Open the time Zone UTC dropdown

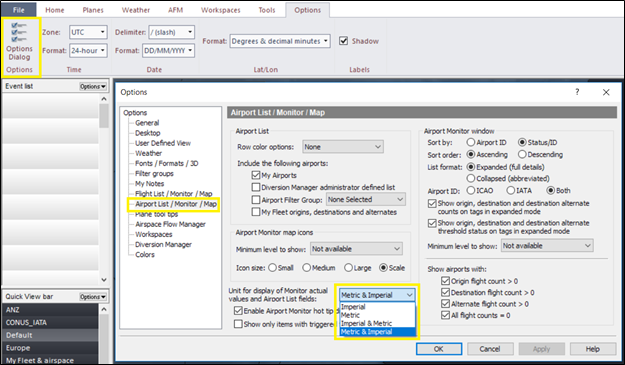(x=88, y=32)
